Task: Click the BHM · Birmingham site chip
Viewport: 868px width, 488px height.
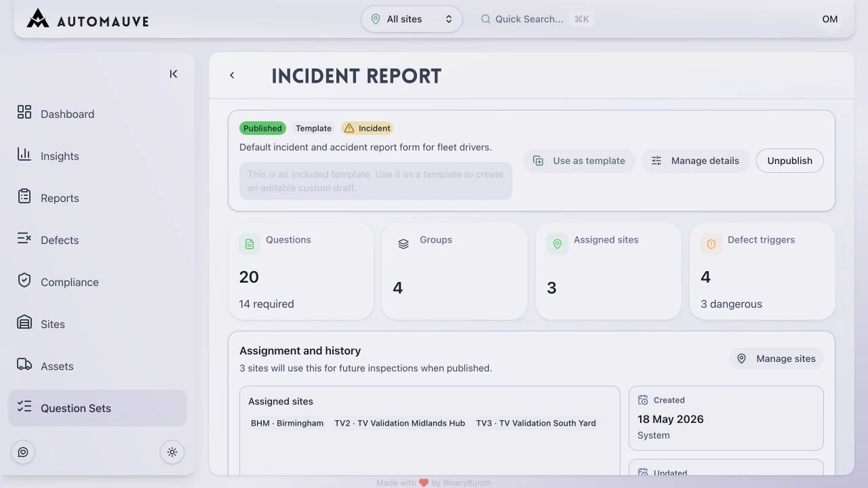Action: [287, 423]
